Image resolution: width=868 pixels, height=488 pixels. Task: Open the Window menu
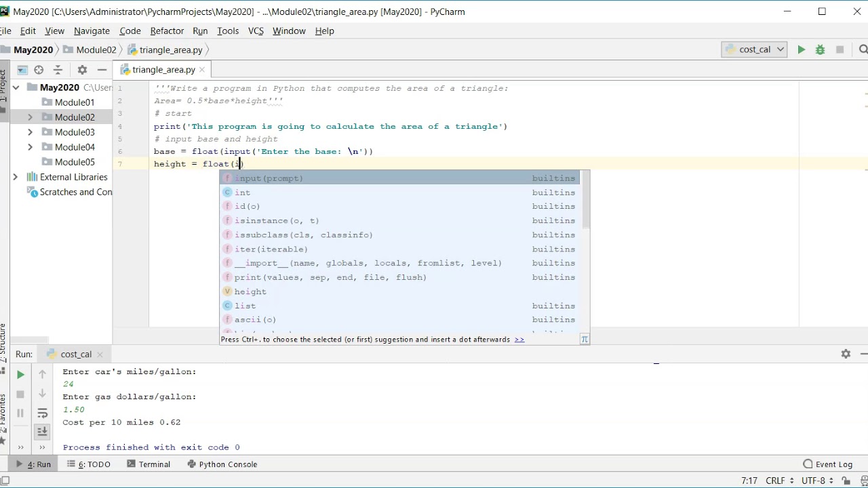(x=289, y=30)
